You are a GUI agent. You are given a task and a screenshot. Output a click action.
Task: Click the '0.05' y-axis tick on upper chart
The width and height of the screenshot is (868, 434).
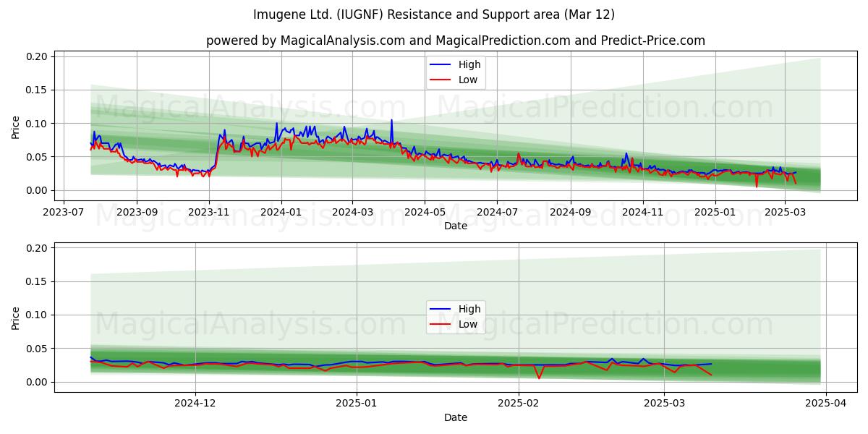[x=38, y=157]
